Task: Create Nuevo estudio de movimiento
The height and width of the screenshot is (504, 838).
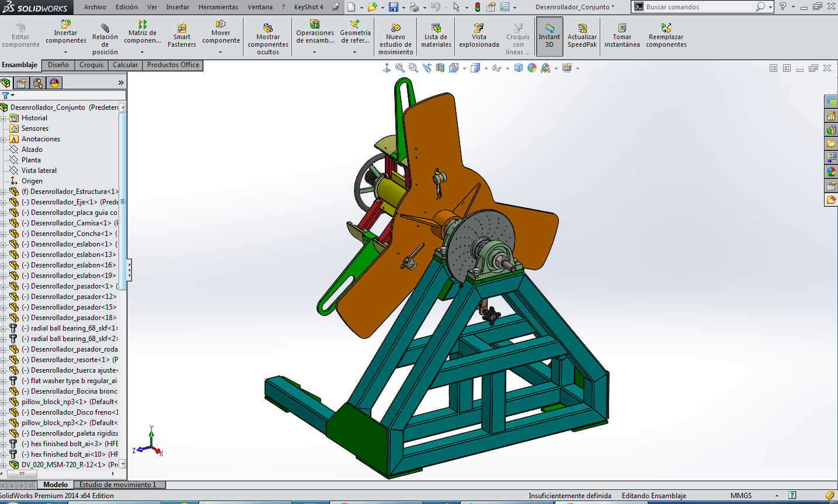Action: click(395, 39)
